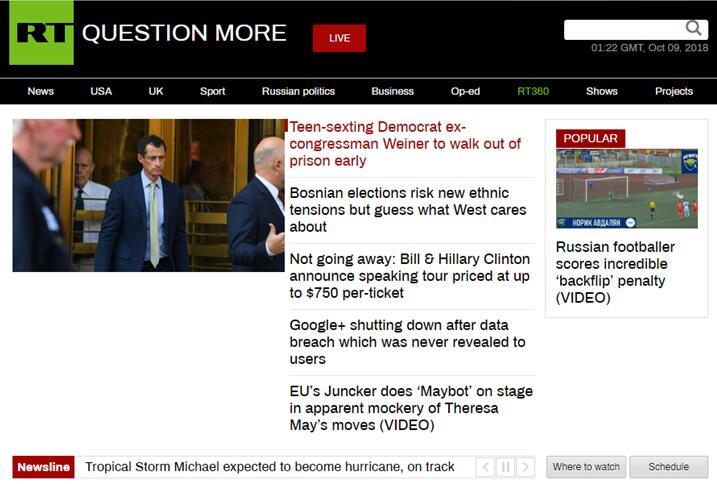Open the Projects menu section
717x484 pixels.
[674, 91]
